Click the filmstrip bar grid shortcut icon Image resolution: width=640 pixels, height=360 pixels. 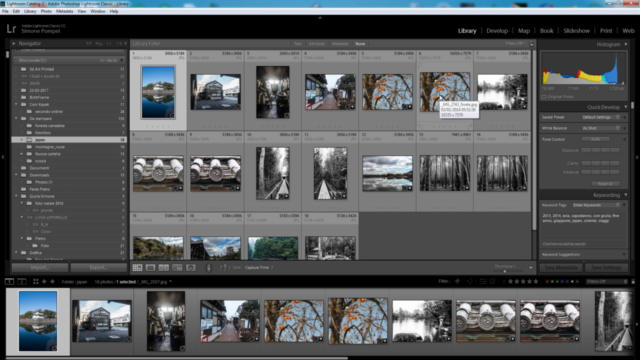click(x=36, y=282)
